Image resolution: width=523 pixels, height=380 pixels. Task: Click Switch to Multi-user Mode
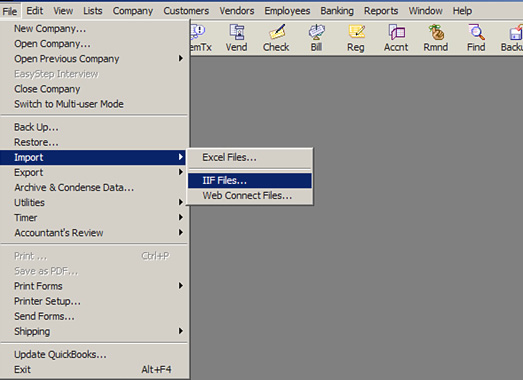tap(95, 104)
